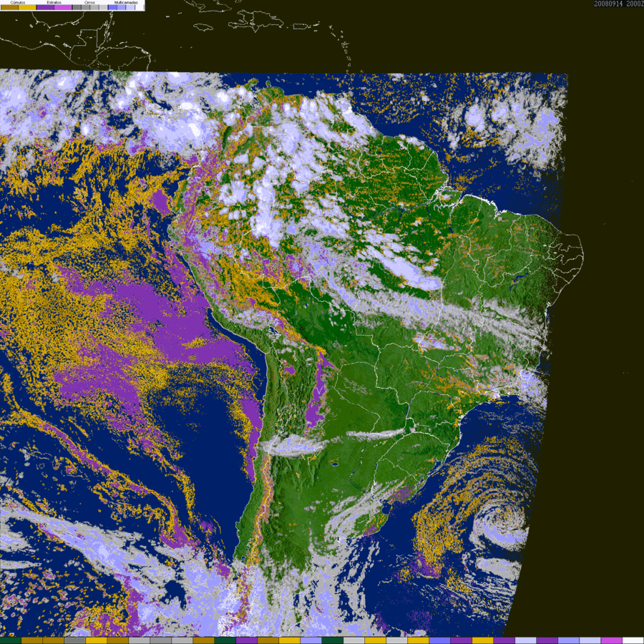
Task: Click the yellow Cúmulos legend swatch
Action: point(27,7)
